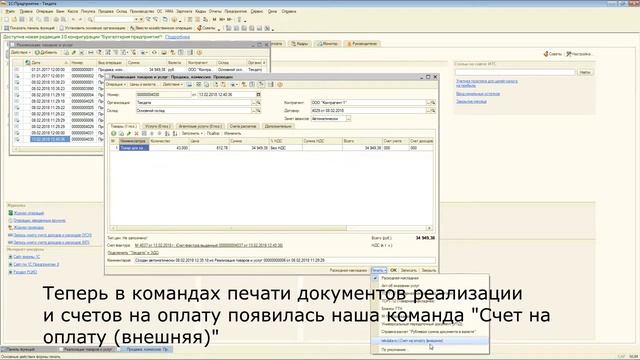This screenshot has height=360, width=640.
Task: Click the 'Закрыть' button in the document form
Action: click(429, 270)
